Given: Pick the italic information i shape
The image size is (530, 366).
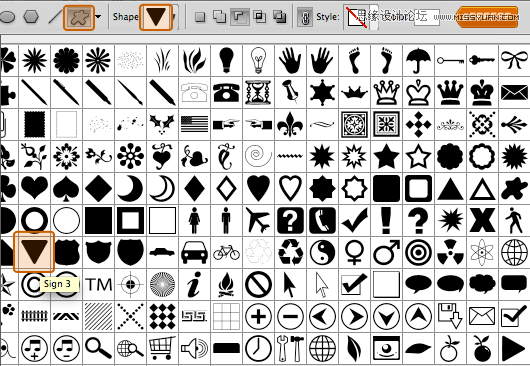Looking at the screenshot, I should pyautogui.click(x=194, y=285).
